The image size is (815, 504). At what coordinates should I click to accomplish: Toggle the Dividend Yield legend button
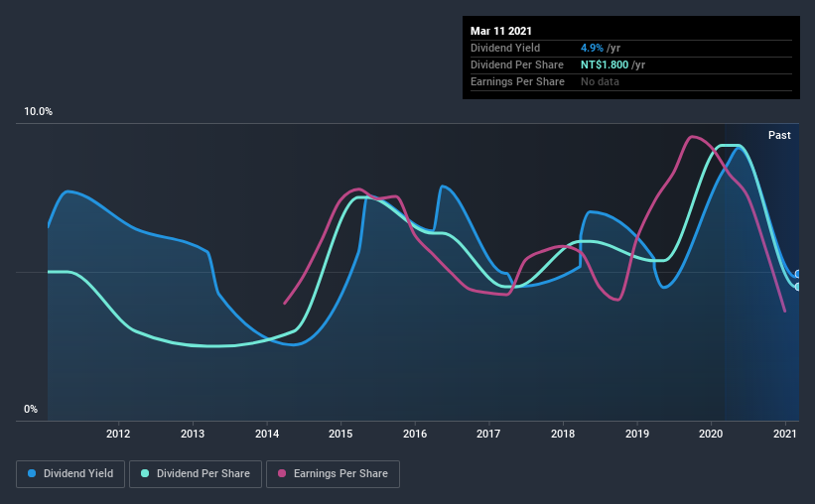70,474
